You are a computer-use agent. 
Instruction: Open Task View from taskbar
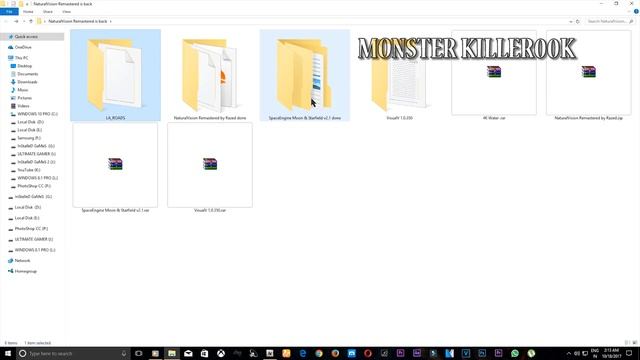coord(139,353)
